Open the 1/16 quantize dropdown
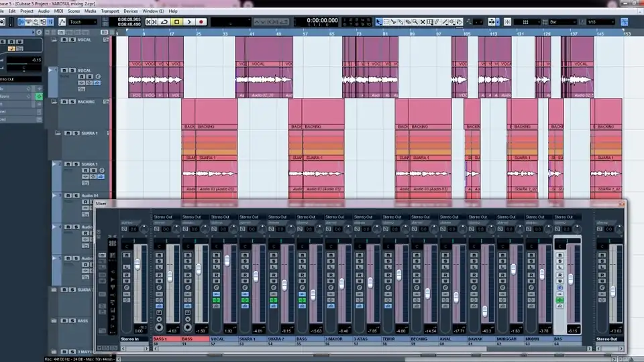The height and width of the screenshot is (362, 644). click(601, 21)
